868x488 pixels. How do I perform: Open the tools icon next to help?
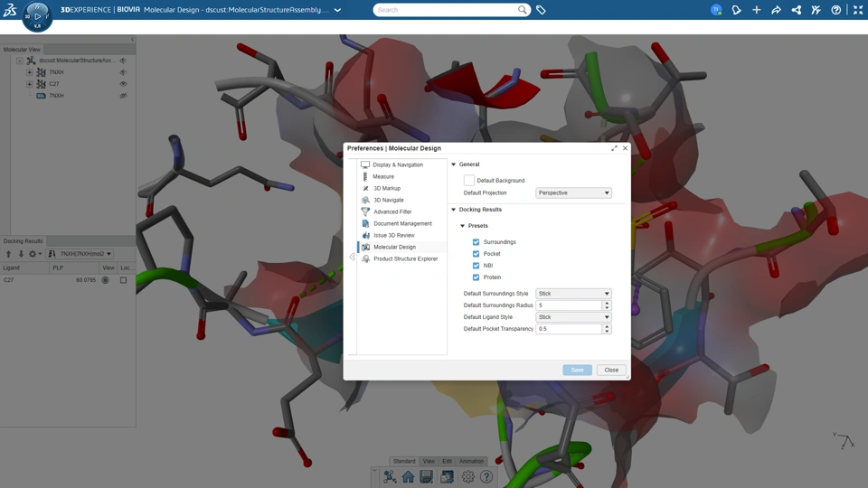816,10
